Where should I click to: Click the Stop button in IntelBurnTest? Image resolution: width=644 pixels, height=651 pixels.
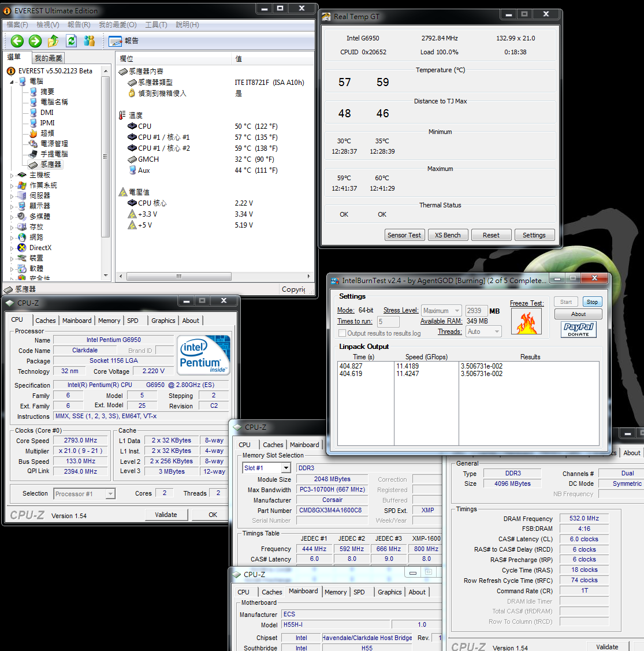tap(592, 302)
